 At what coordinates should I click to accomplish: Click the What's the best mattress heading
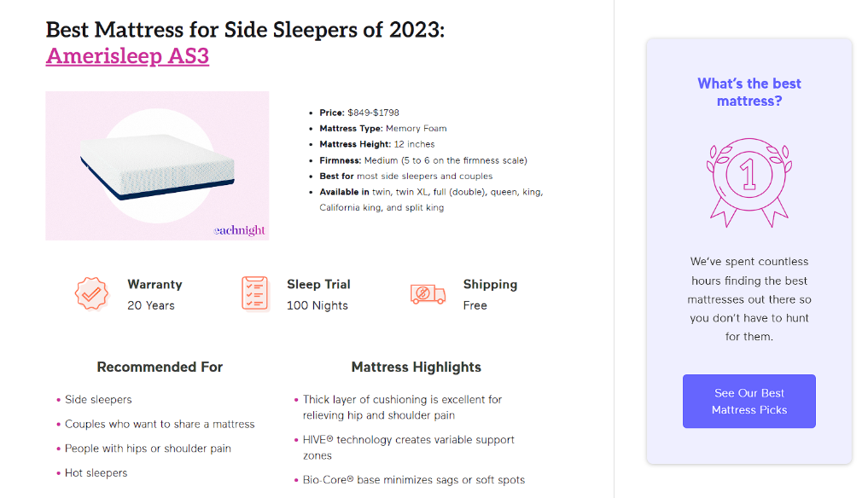tap(749, 92)
